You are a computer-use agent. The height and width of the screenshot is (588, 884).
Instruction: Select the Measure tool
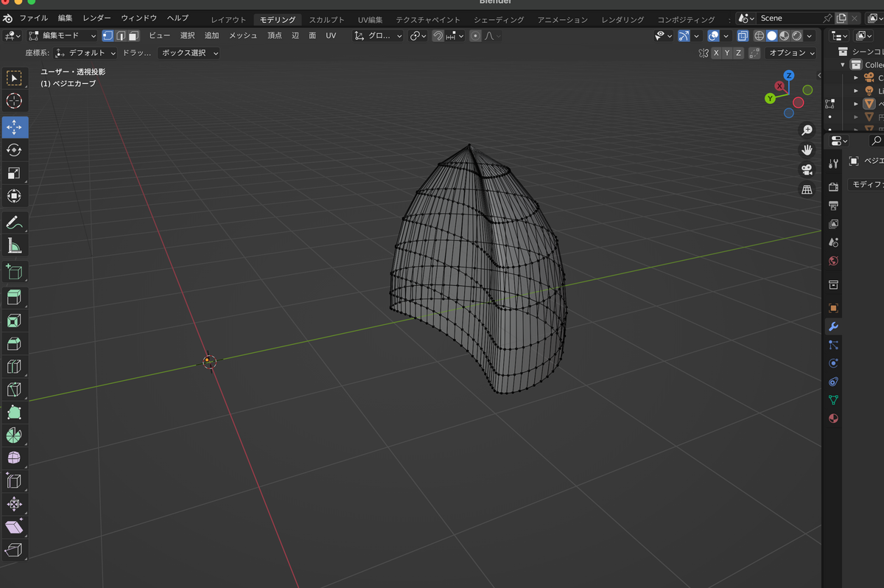14,245
